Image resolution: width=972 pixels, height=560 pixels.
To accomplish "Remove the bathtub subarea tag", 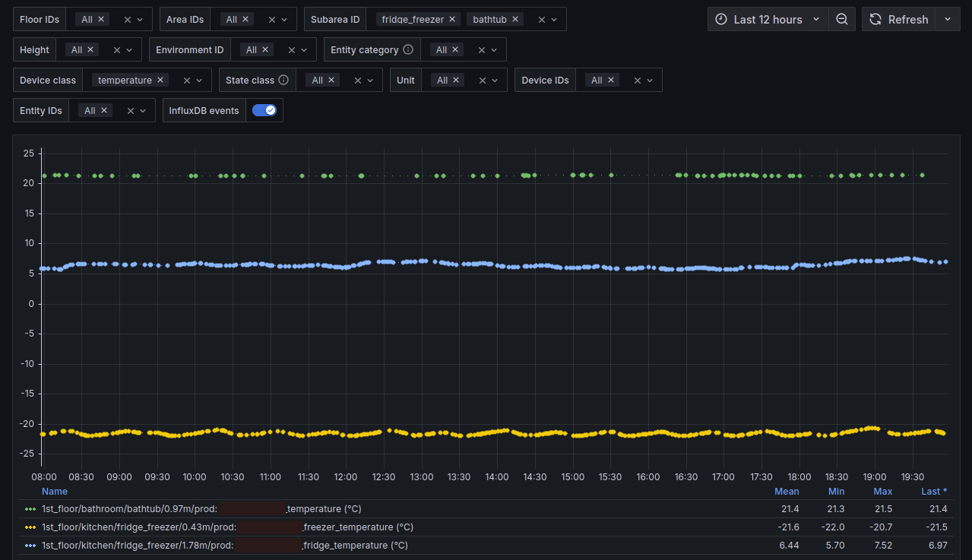I will (515, 20).
